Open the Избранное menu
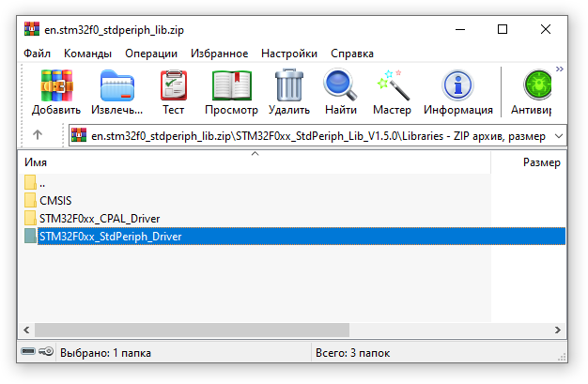Viewport: 588px width, 384px height. pyautogui.click(x=220, y=54)
